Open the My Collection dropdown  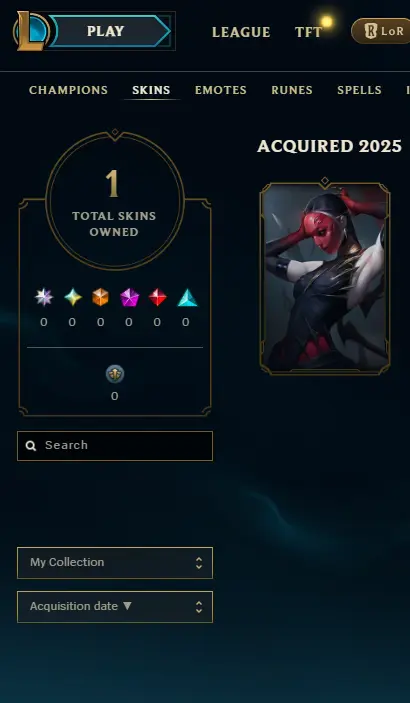point(115,563)
